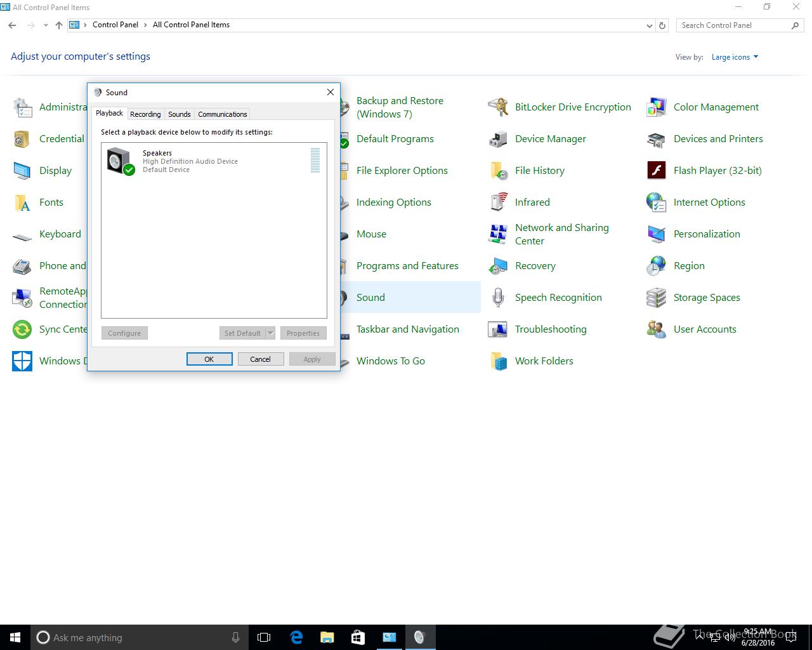The width and height of the screenshot is (812, 650).
Task: Open the BitLocker Drive Encryption icon
Action: tap(498, 107)
